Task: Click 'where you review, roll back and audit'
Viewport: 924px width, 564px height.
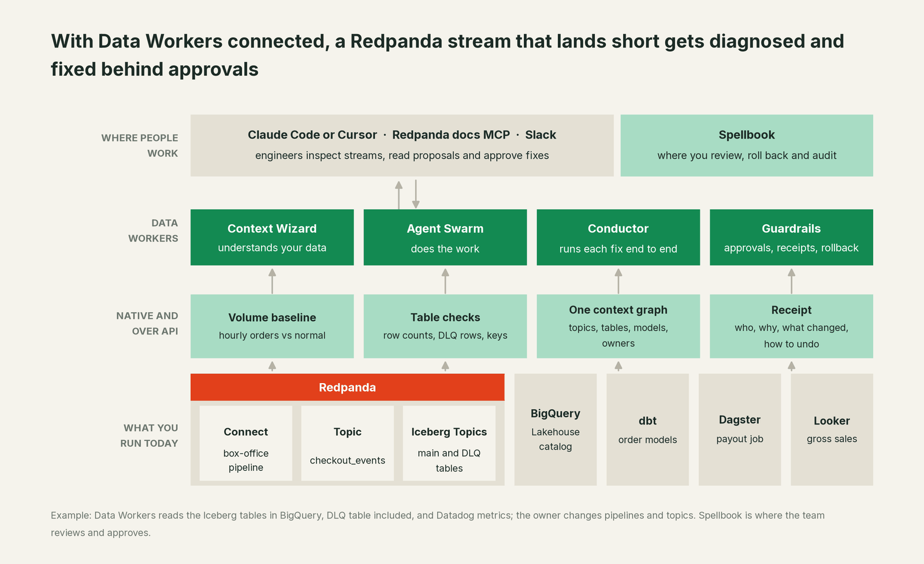Action: pyautogui.click(x=747, y=155)
